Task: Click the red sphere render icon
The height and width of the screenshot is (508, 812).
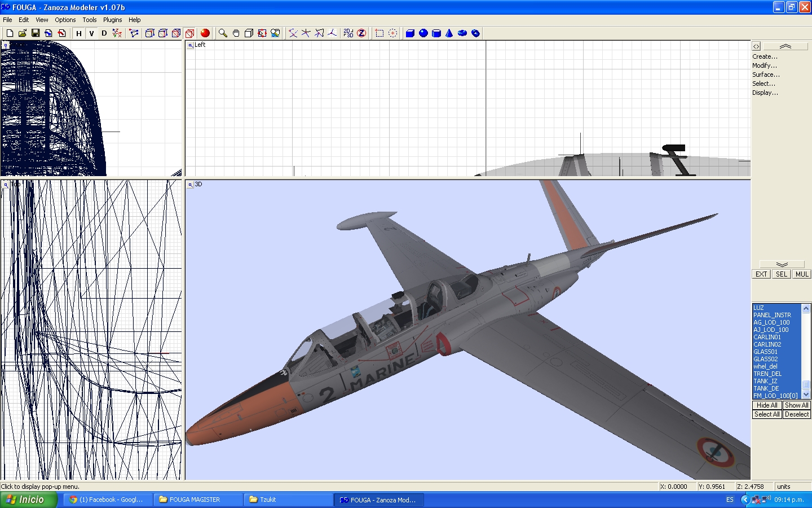Action: point(205,33)
